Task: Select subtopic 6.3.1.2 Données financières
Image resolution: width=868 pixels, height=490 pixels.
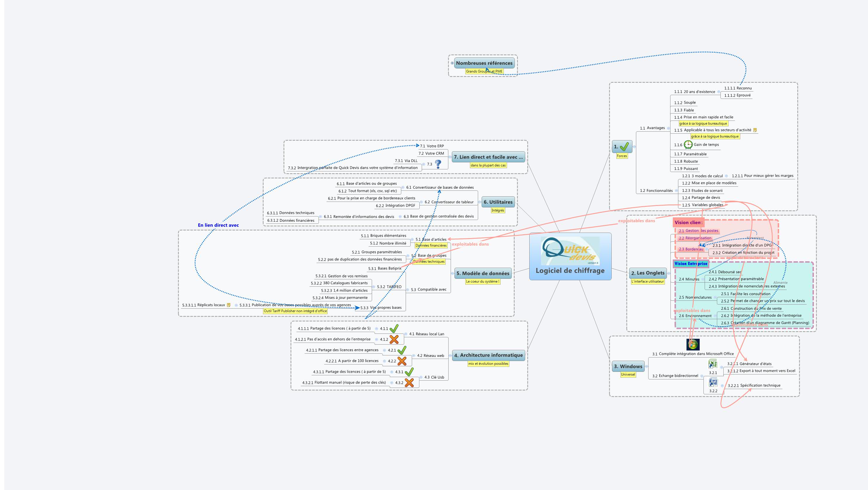Action: (291, 220)
